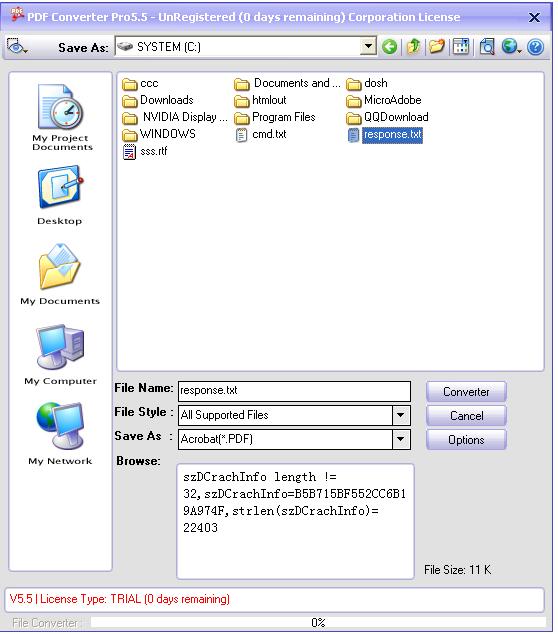Screen dimensions: 558x634
Task: Select the response.txt file
Action: (x=385, y=135)
